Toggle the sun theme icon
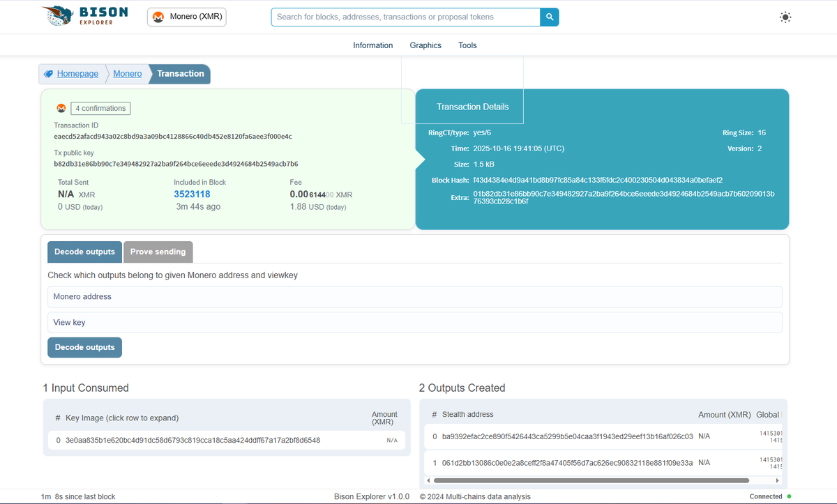This screenshot has width=837, height=504. click(x=785, y=17)
